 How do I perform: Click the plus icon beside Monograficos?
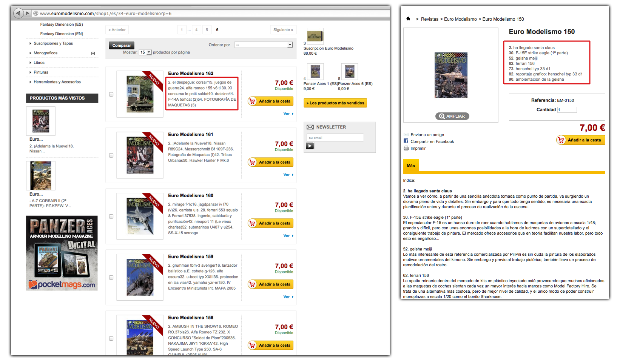pyautogui.click(x=93, y=53)
